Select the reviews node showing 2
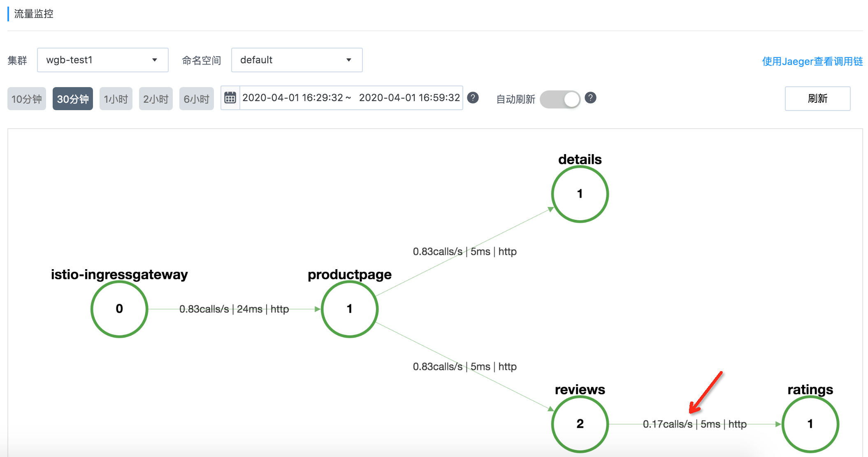The image size is (868, 457). coord(580,424)
